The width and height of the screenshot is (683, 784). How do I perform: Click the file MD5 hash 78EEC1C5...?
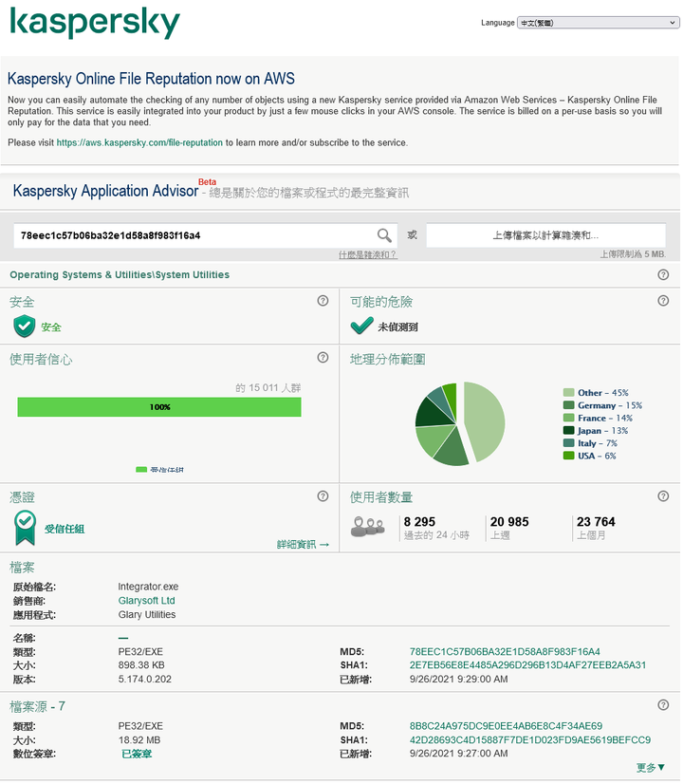point(505,651)
